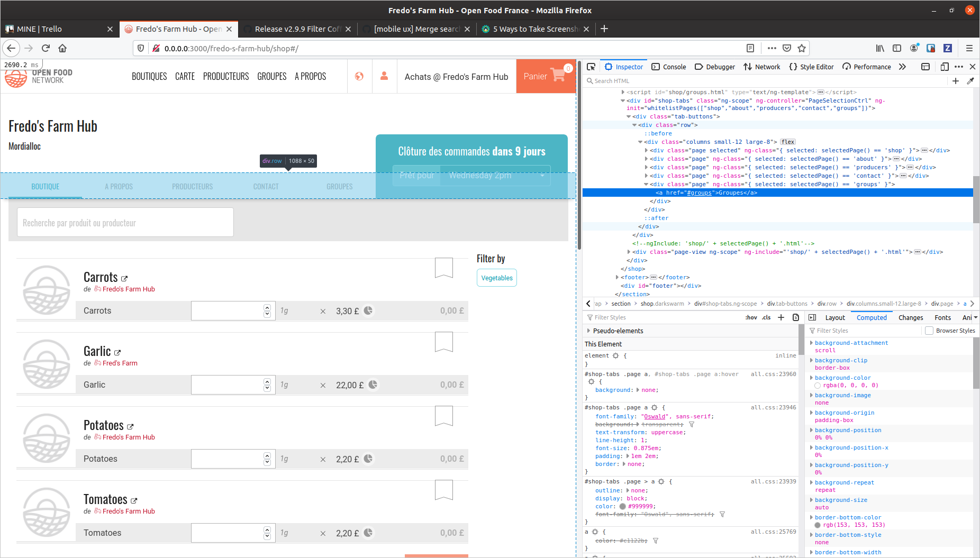
Task: Open the Library toolbar icon
Action: point(880,48)
